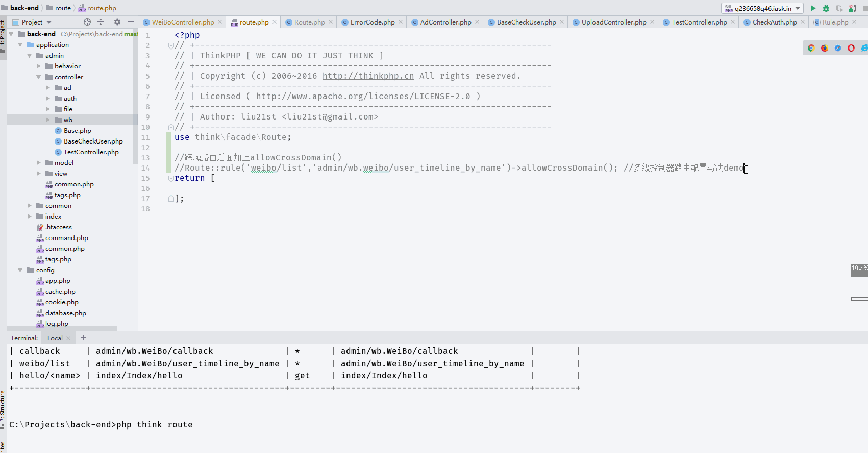Switch to WeiBoController.php tab
868x453 pixels.
tap(183, 22)
